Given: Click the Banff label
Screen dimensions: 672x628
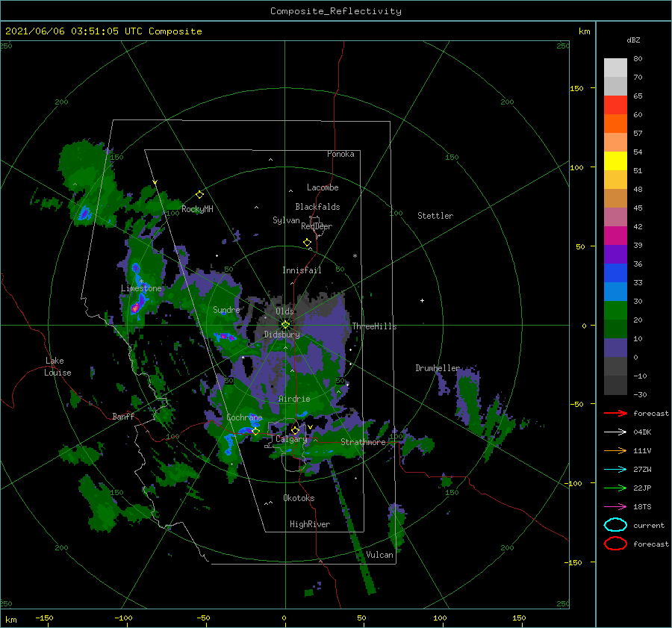Looking at the screenshot, I should (123, 416).
